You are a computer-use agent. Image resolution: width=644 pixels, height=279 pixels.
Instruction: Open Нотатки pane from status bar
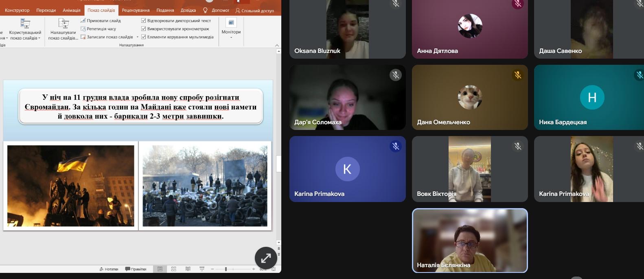109,269
